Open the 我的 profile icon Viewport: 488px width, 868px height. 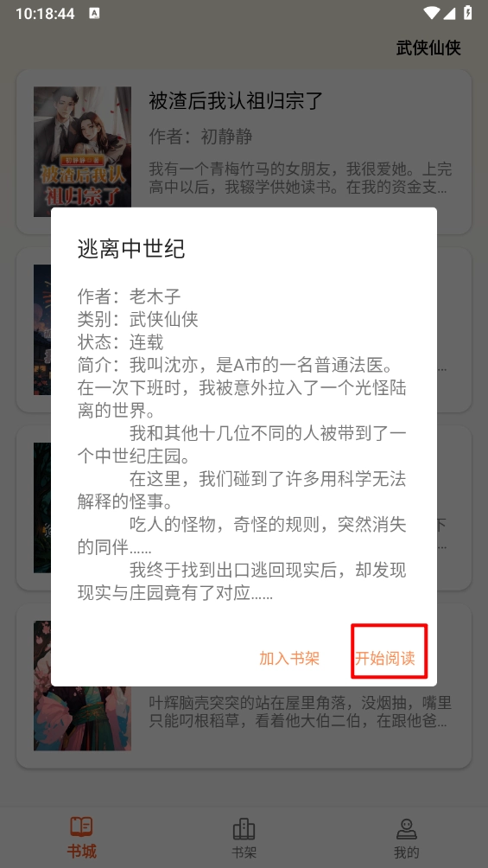tap(407, 829)
